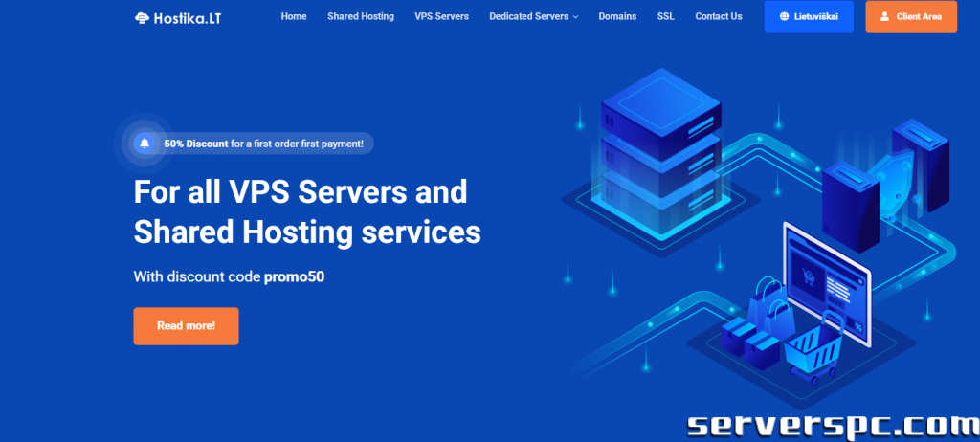Screen dimensions: 980x442
Task: Open the Shared Hosting page
Action: click(x=360, y=16)
